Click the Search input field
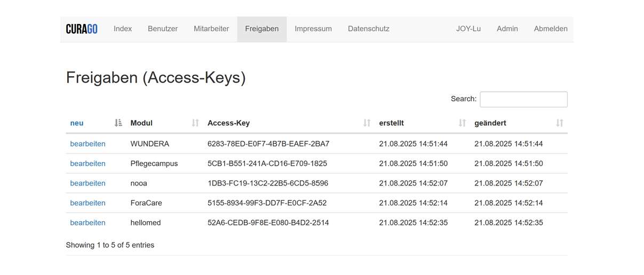Viewport: 644px width, 275px height. pyautogui.click(x=523, y=99)
